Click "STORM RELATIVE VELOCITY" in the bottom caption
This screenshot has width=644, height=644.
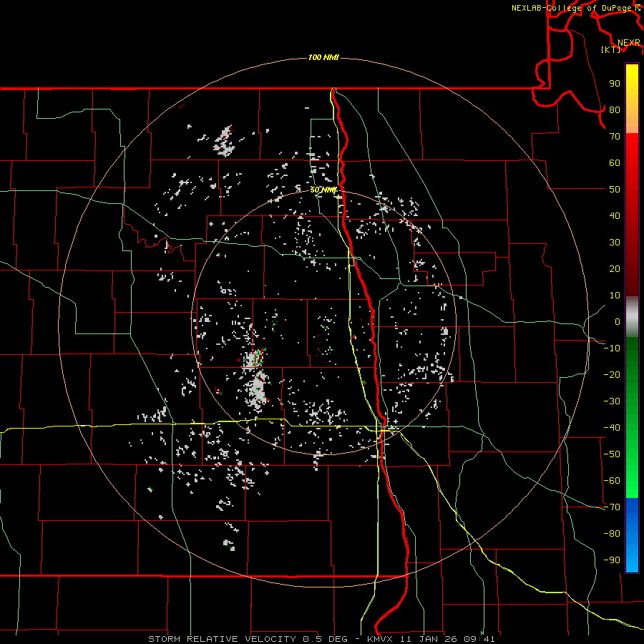(x=223, y=639)
